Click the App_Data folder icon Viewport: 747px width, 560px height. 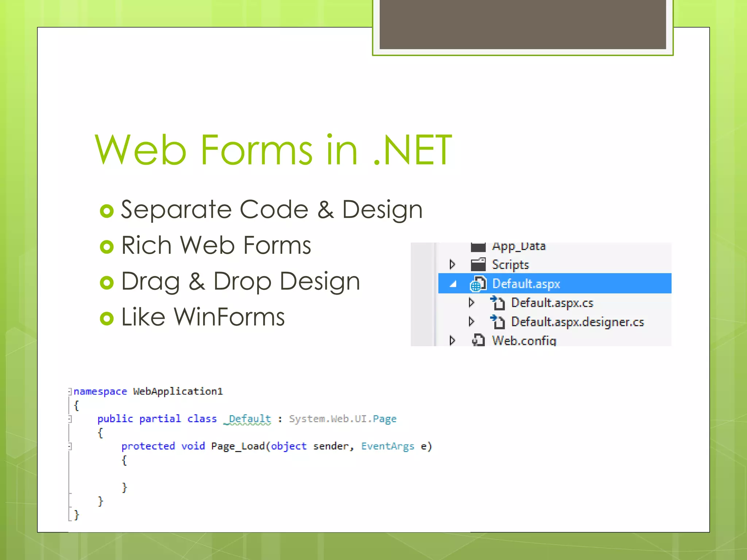(478, 247)
